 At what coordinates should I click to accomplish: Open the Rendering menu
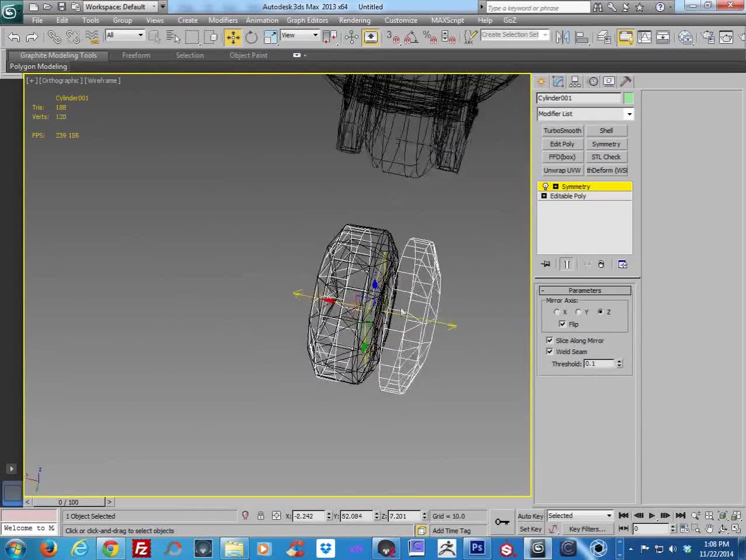click(x=354, y=20)
